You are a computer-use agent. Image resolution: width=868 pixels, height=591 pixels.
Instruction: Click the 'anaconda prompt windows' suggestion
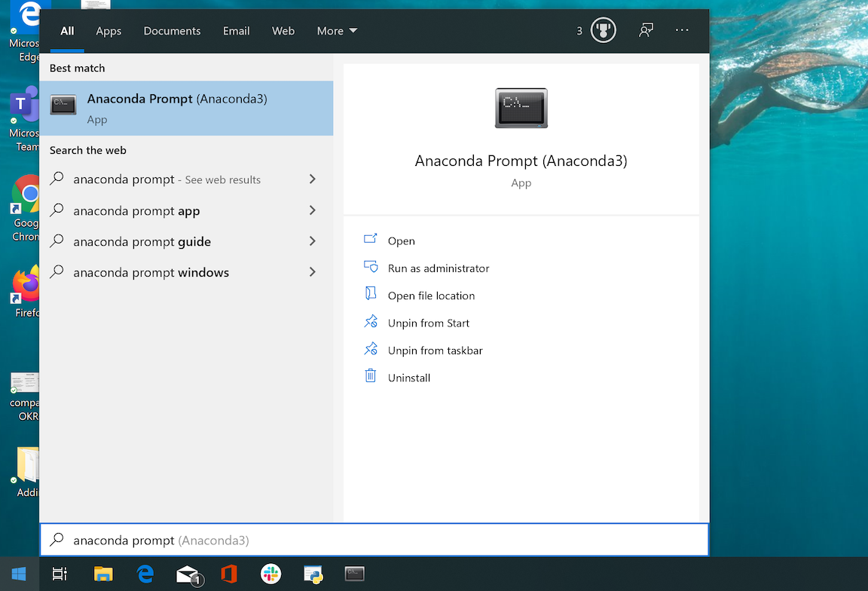187,272
